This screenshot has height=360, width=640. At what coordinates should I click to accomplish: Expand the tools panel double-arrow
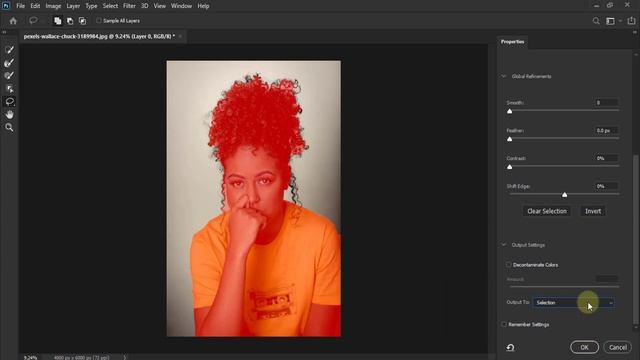pos(4,32)
